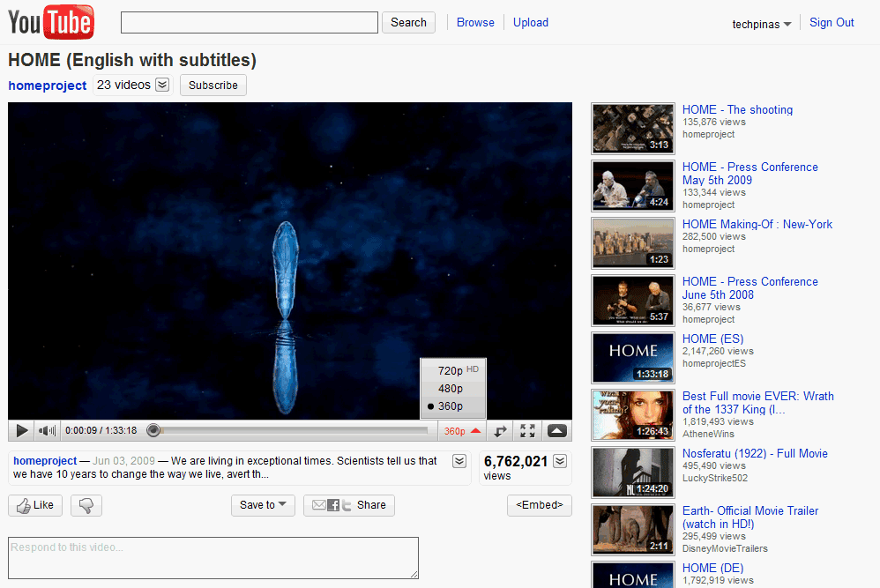This screenshot has width=880, height=588.
Task: Open the Browse link
Action: tap(475, 22)
